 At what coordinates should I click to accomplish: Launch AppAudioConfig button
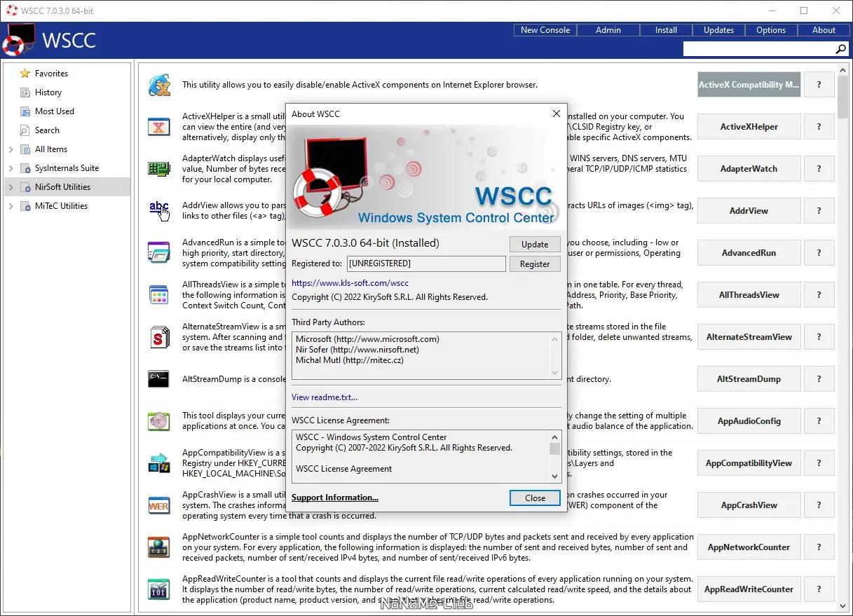[749, 421]
